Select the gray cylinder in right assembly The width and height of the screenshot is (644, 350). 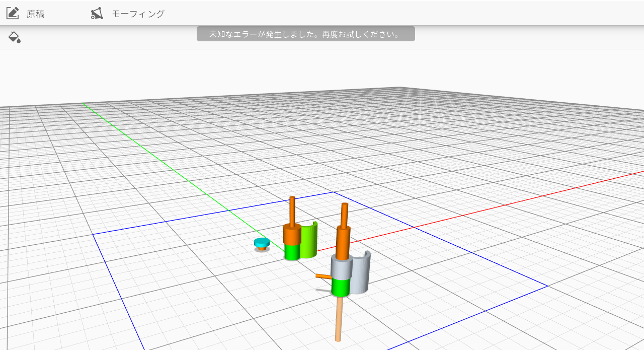340,267
